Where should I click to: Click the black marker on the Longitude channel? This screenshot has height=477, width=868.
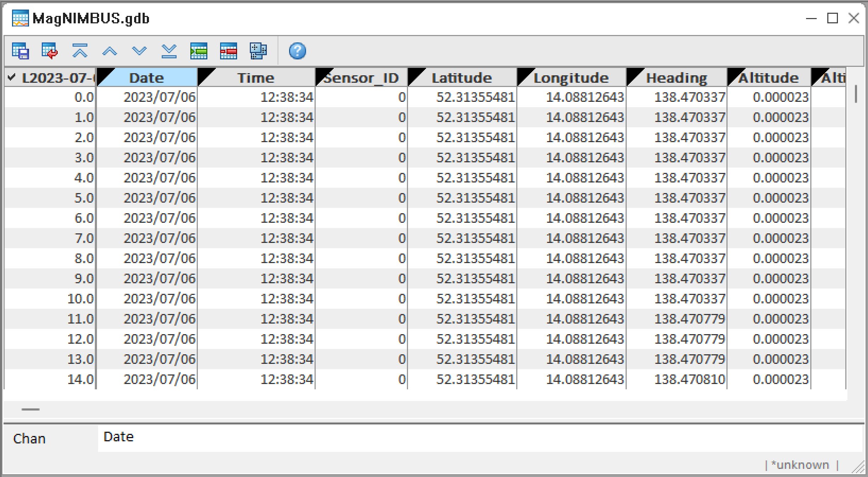tap(523, 75)
